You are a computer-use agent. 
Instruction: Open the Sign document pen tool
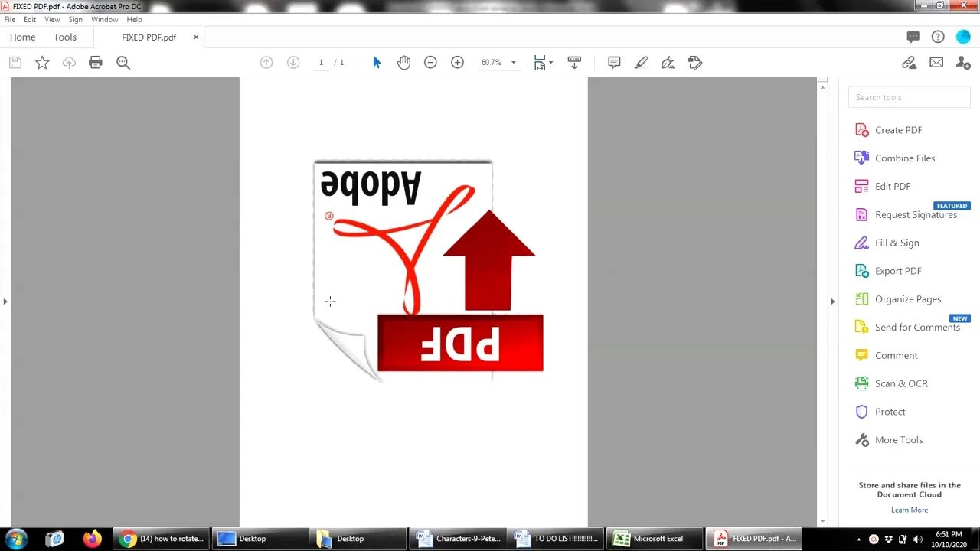(668, 63)
